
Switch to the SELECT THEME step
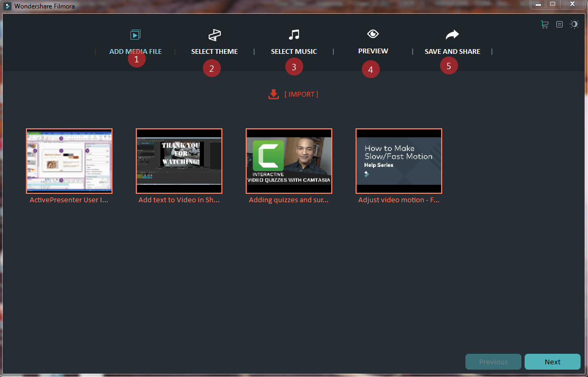tap(214, 51)
